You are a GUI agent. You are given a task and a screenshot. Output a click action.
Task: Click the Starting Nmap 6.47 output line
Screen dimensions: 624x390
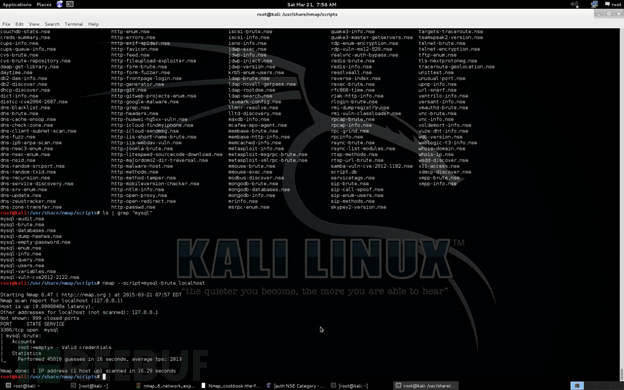coord(91,295)
